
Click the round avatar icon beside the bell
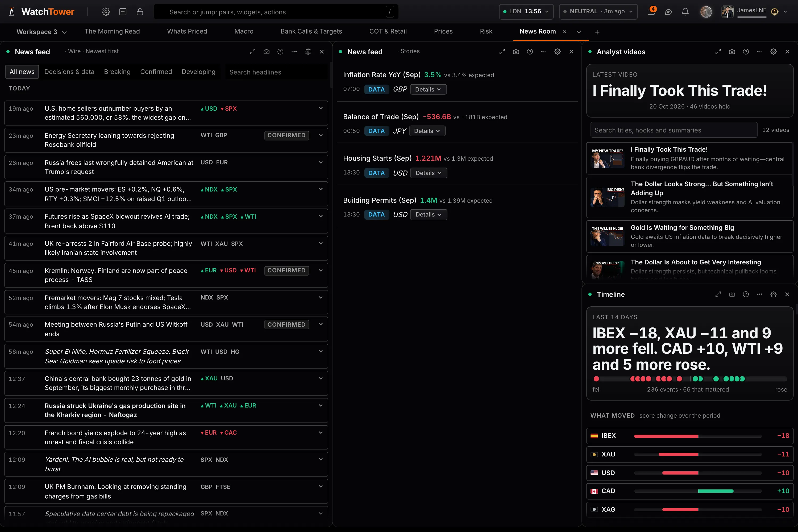[x=706, y=12]
